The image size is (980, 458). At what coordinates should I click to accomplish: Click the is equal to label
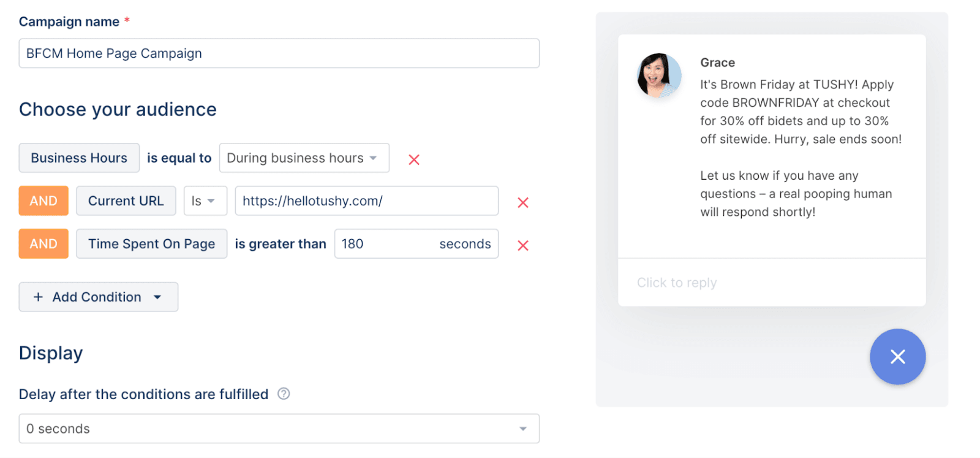click(x=179, y=158)
